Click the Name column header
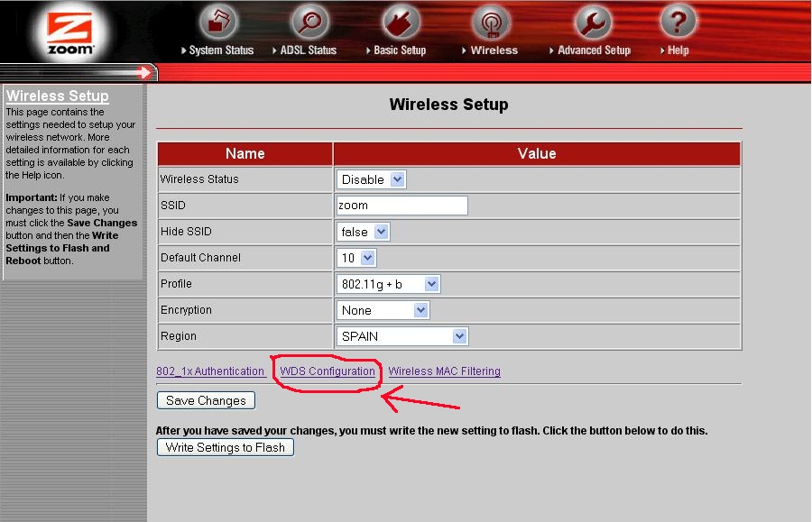The height and width of the screenshot is (522, 812). (245, 153)
